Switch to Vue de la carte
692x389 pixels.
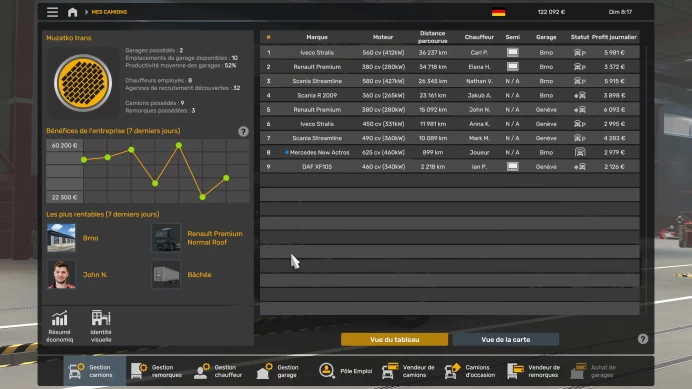click(506, 339)
